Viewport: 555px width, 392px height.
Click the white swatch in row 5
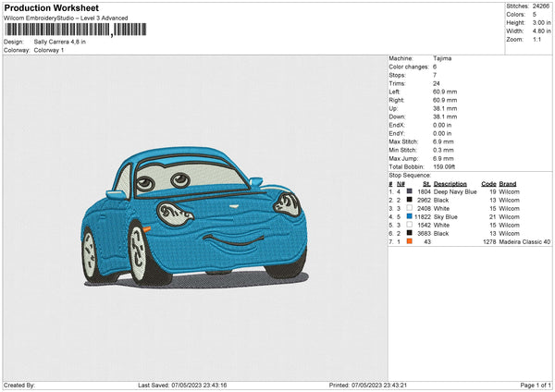(410, 225)
